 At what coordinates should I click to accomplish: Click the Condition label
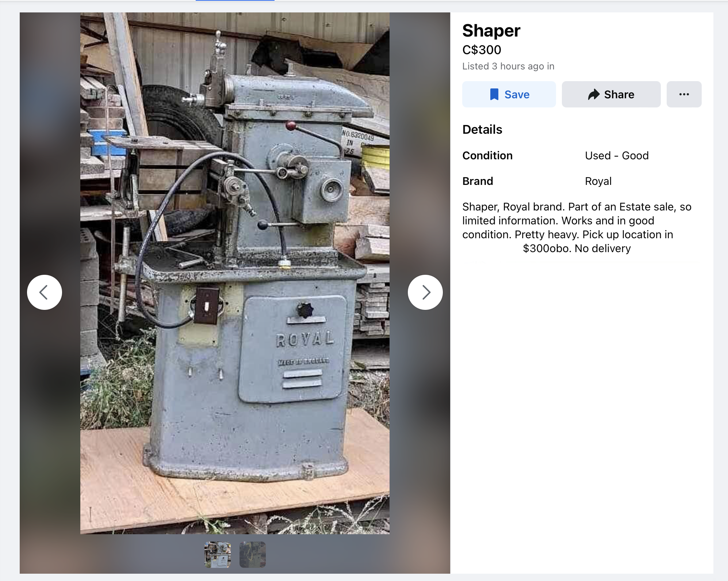tap(487, 156)
